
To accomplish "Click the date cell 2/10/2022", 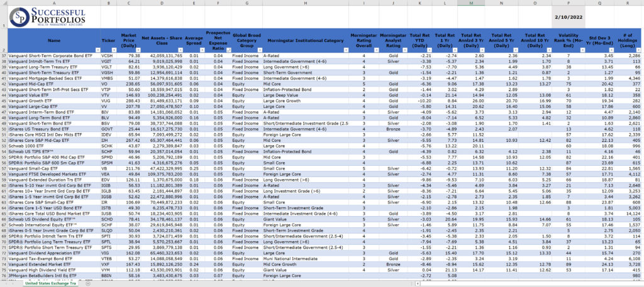I will 569,17.
